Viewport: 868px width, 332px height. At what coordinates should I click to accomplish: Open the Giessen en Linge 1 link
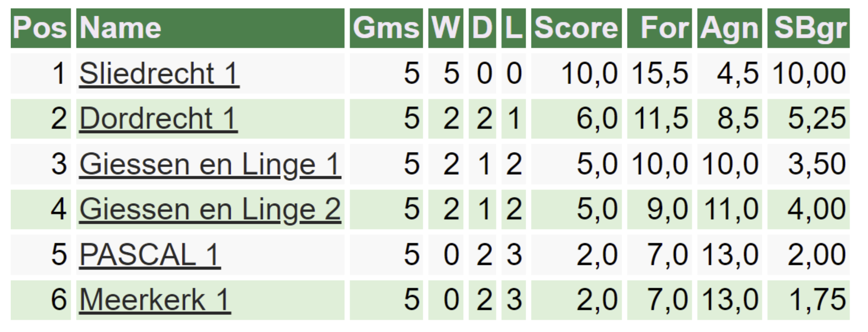pyautogui.click(x=210, y=164)
